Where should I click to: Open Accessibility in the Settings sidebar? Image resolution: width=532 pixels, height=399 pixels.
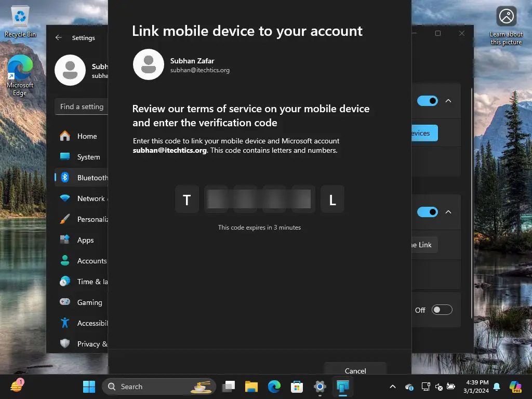(82, 323)
